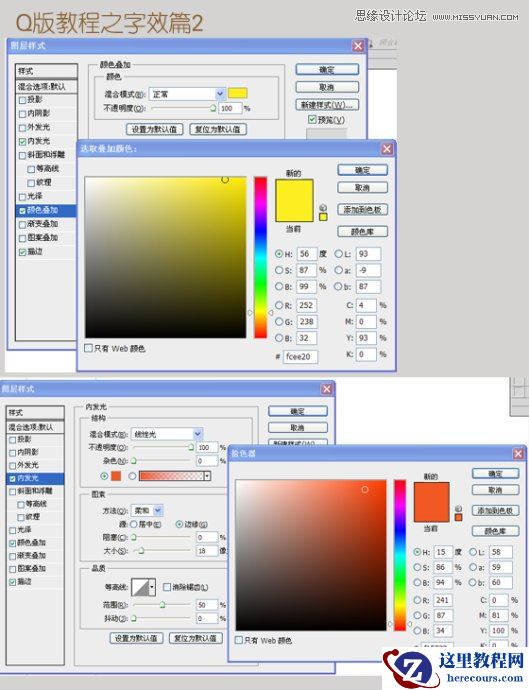Open the 正常 blend mode dropdown

tap(220, 94)
